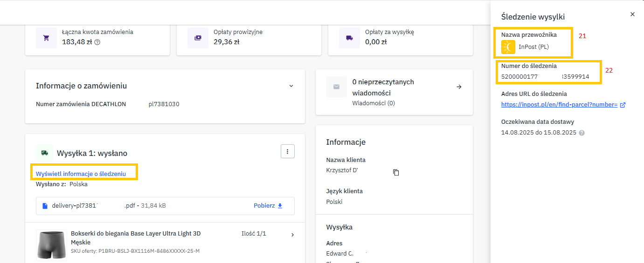
Task: Click the shopping cart icon for order total
Action: 46,38
